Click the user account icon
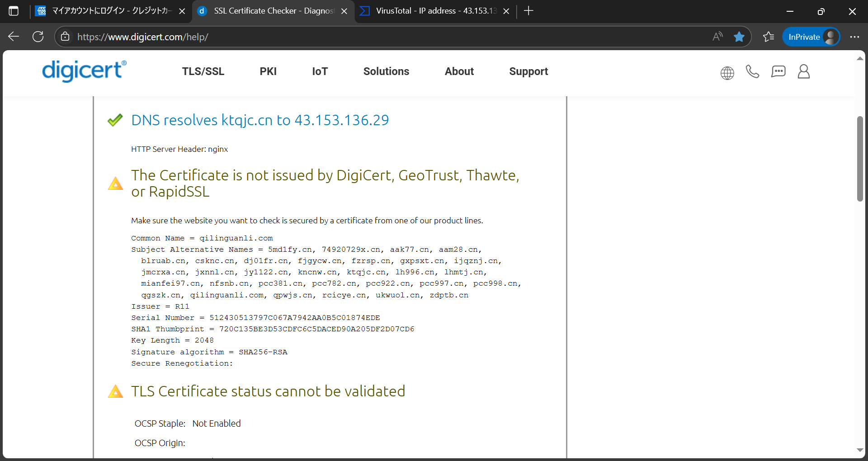Viewport: 868px width, 461px height. pyautogui.click(x=803, y=71)
